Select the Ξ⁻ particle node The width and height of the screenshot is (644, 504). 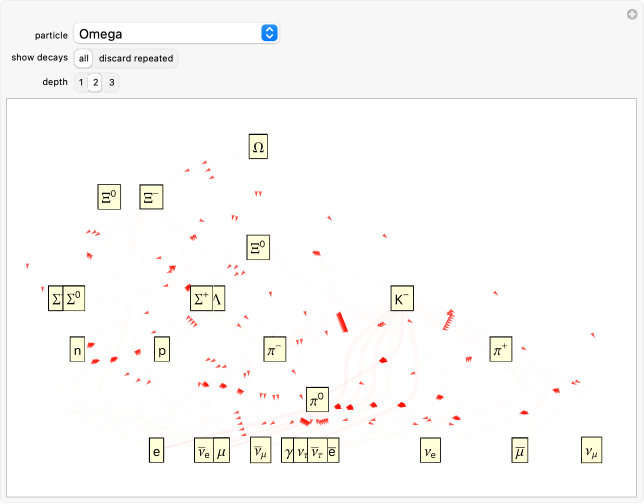tap(151, 198)
